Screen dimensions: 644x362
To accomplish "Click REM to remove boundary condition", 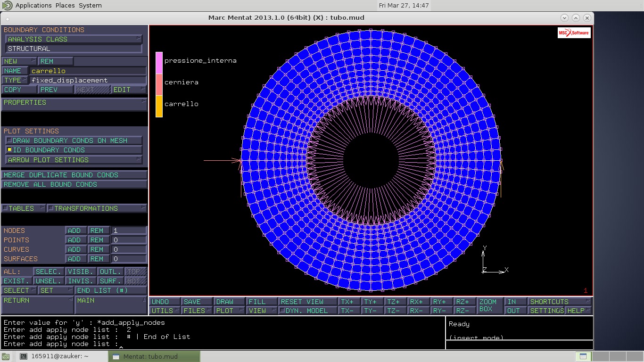I will (x=56, y=61).
